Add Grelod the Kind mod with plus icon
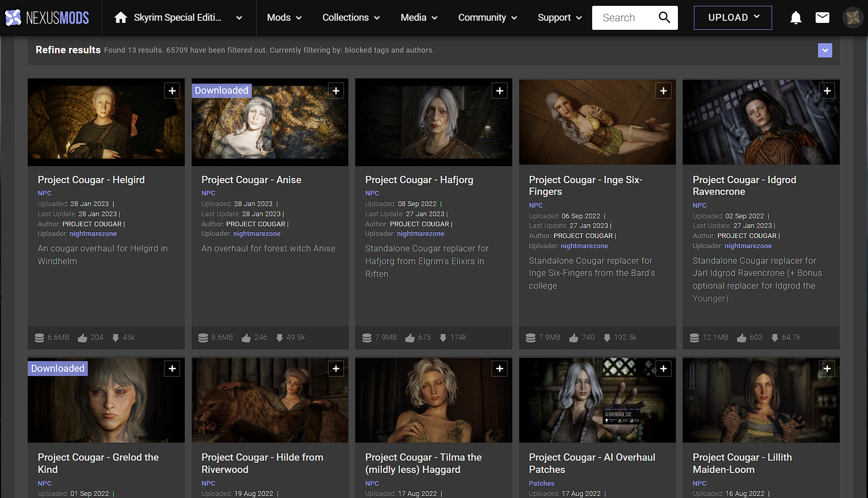The height and width of the screenshot is (498, 868). 172,369
